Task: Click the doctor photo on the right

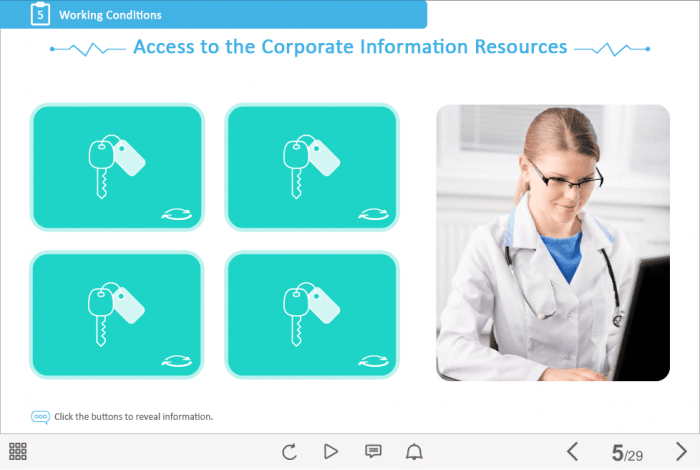Action: (552, 242)
